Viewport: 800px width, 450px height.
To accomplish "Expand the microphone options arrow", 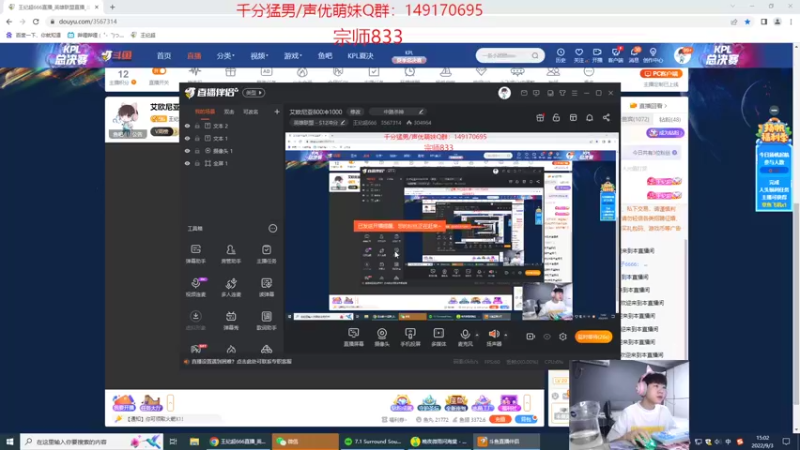I will coord(477,335).
